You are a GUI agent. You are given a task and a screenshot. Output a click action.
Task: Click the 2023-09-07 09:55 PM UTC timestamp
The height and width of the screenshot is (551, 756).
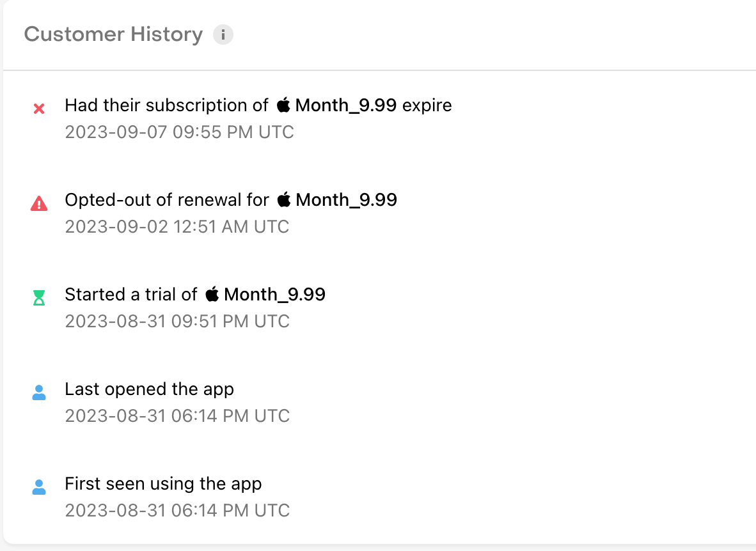coord(179,132)
